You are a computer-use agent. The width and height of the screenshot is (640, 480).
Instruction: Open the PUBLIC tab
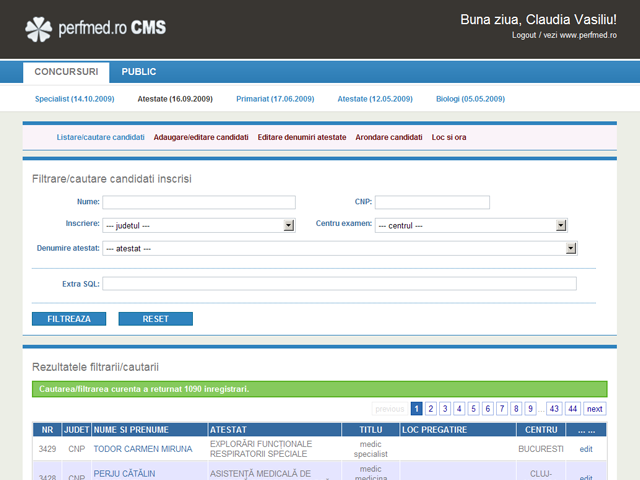139,72
